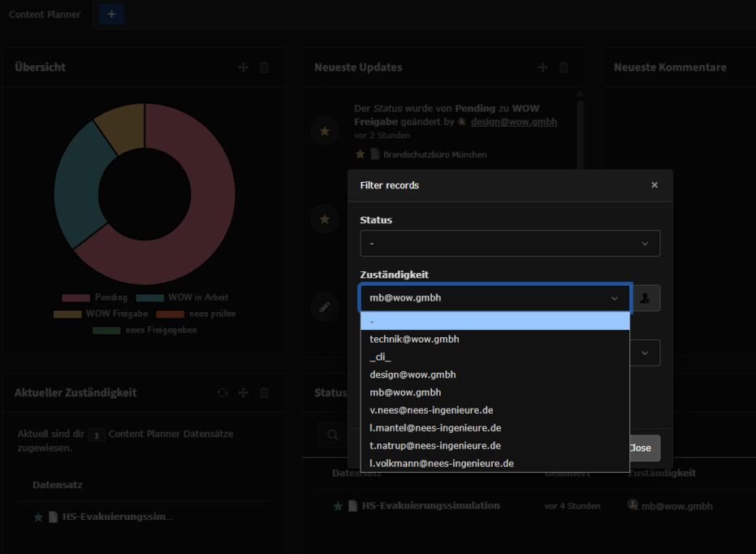The height and width of the screenshot is (554, 756).
Task: Move the Übersicht widget using move icon
Action: click(243, 67)
